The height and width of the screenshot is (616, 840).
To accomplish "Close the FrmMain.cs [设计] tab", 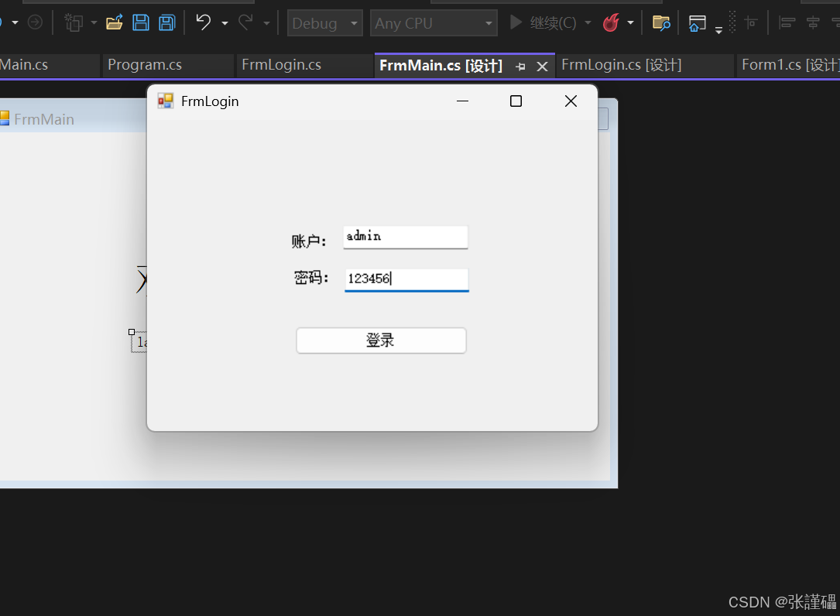I will tap(542, 67).
